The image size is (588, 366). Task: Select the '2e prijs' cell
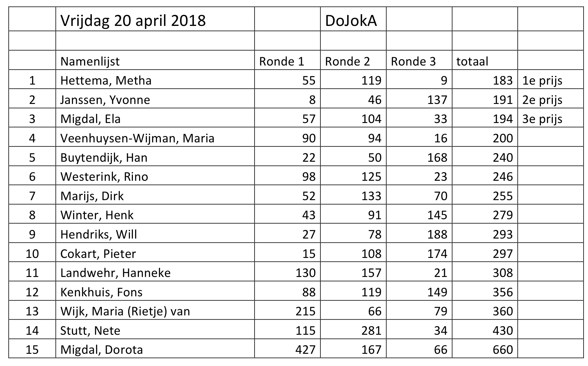click(x=550, y=99)
